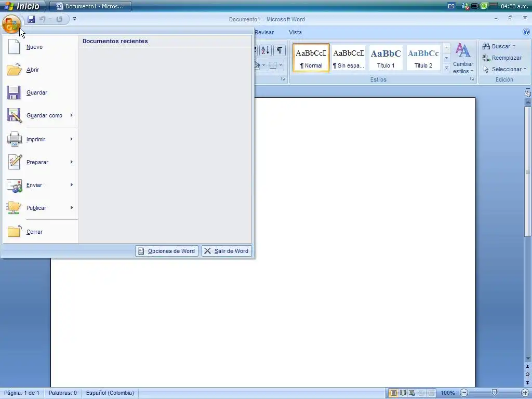Choose Abrir in the Office menu
This screenshot has height=399, width=532.
pyautogui.click(x=41, y=70)
